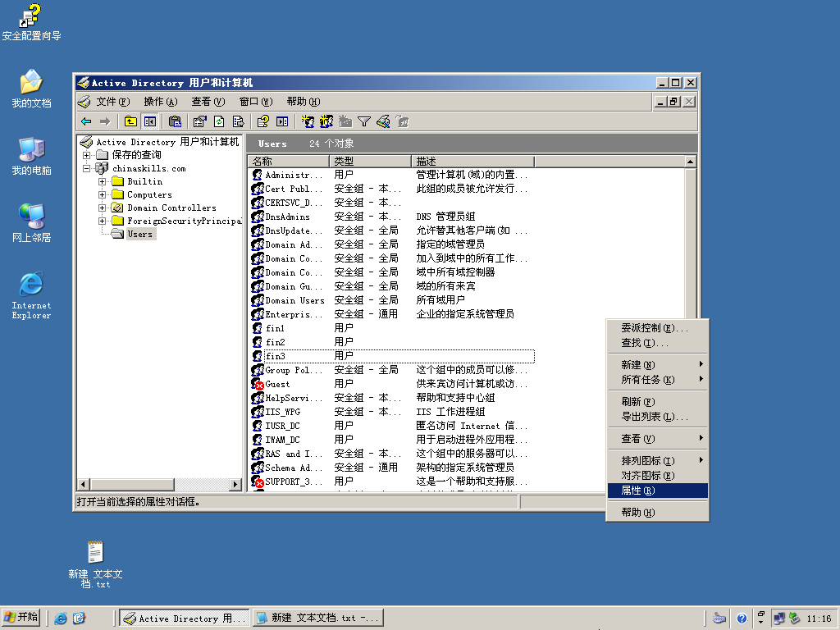840x630 pixels.
Task: Click the Find objects toolbar icon
Action: click(383, 121)
